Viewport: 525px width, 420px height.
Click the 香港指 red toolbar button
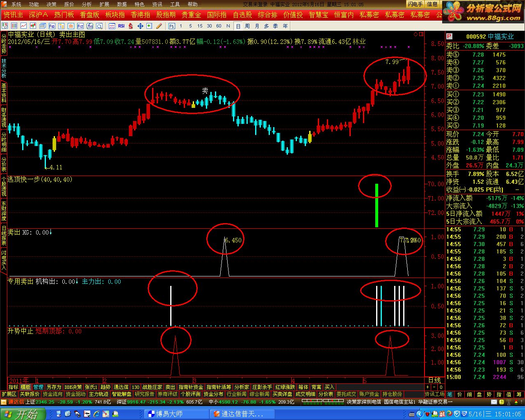140,15
